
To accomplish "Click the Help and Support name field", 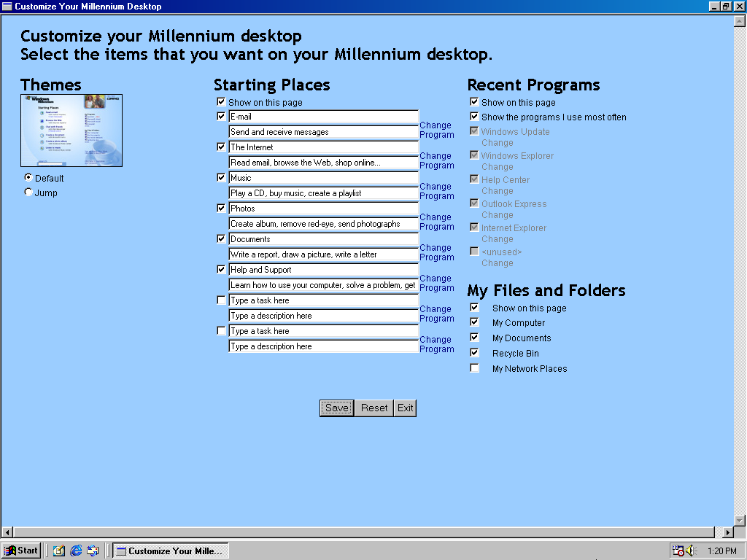I will click(x=323, y=270).
